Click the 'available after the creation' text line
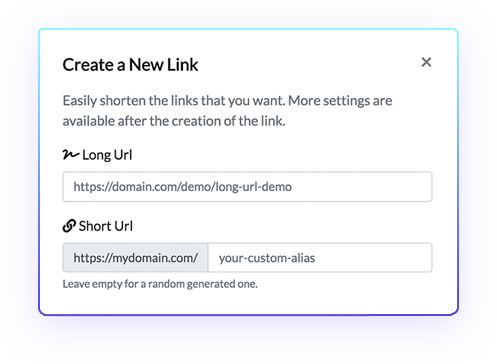Viewport: 497px width, 364px height. pyautogui.click(x=174, y=121)
